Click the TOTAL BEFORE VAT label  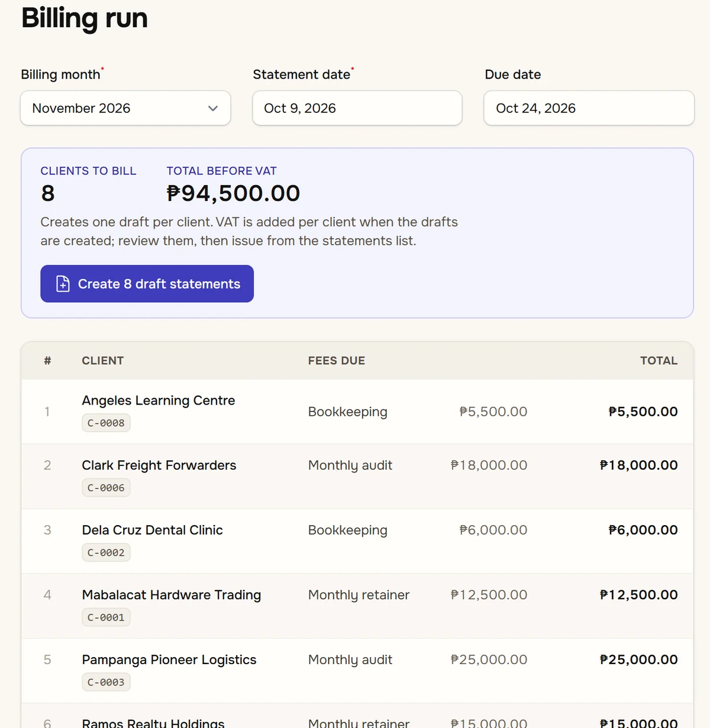(222, 171)
